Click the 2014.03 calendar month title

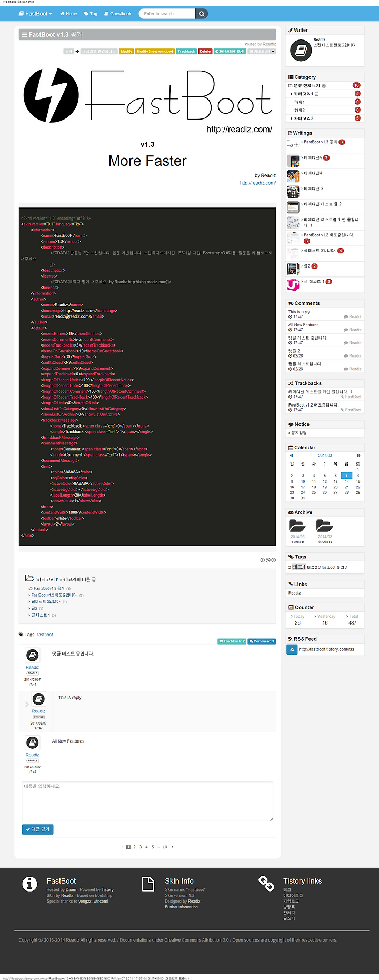(325, 456)
